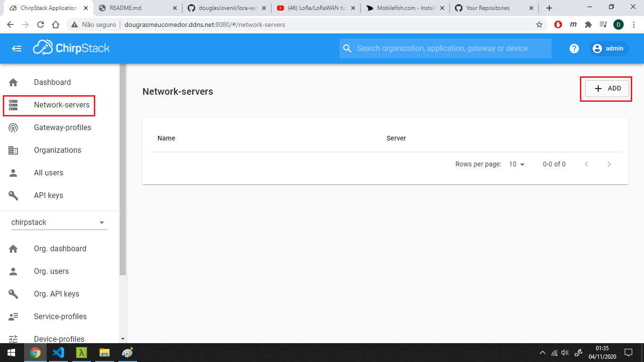Open Paint from the taskbar

tap(128, 353)
